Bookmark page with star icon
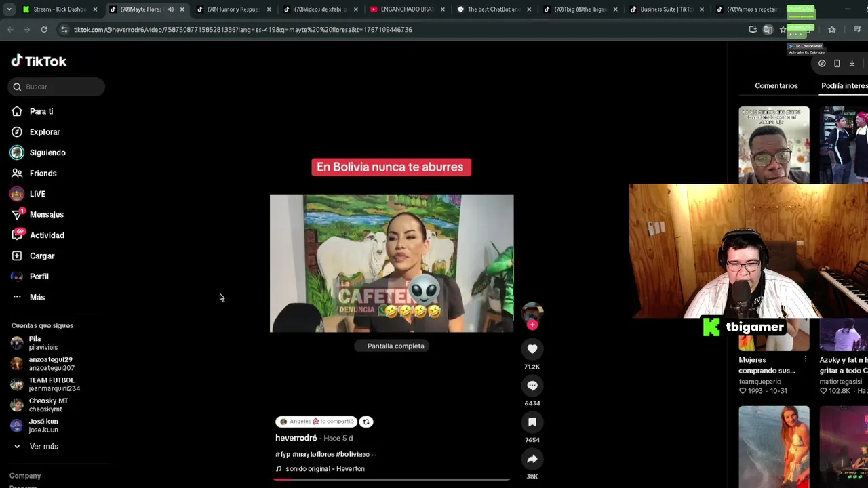The height and width of the screenshot is (488, 868). tap(783, 30)
